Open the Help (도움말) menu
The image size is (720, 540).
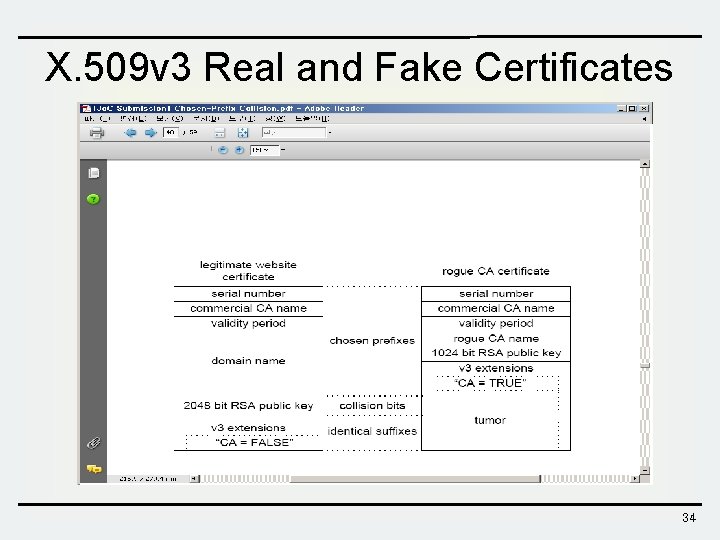(x=312, y=118)
